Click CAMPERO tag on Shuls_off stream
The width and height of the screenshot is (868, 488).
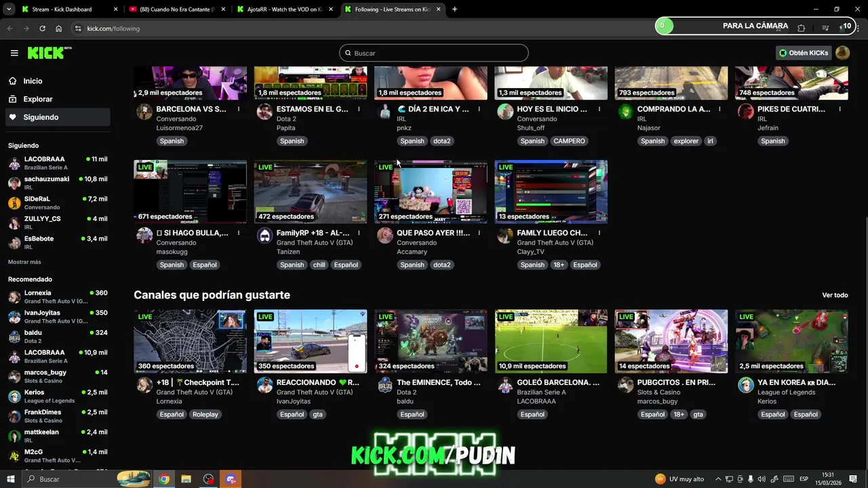(x=568, y=141)
